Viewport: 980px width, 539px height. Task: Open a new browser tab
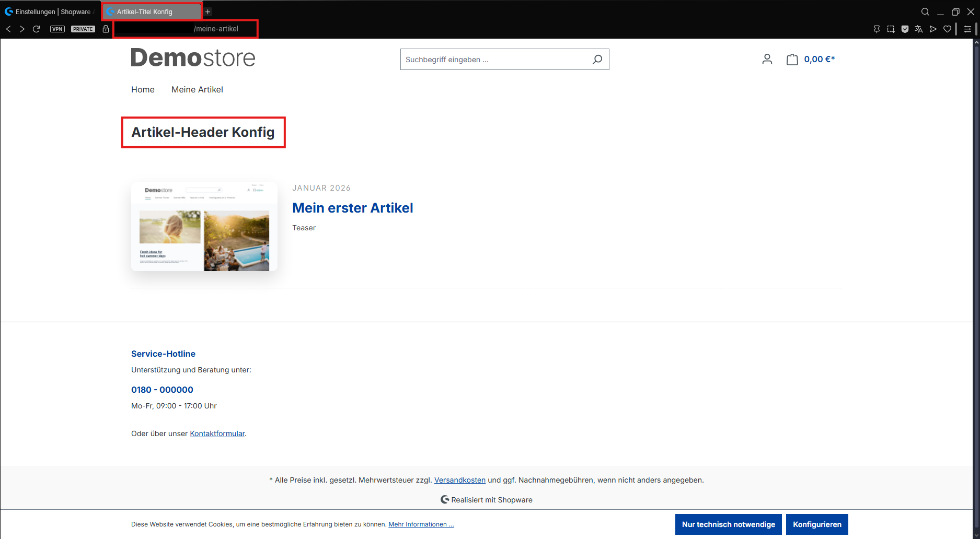point(208,12)
